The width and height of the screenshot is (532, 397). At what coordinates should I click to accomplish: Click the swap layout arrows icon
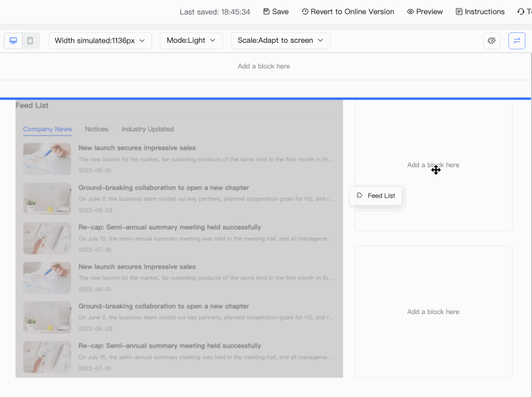click(517, 41)
